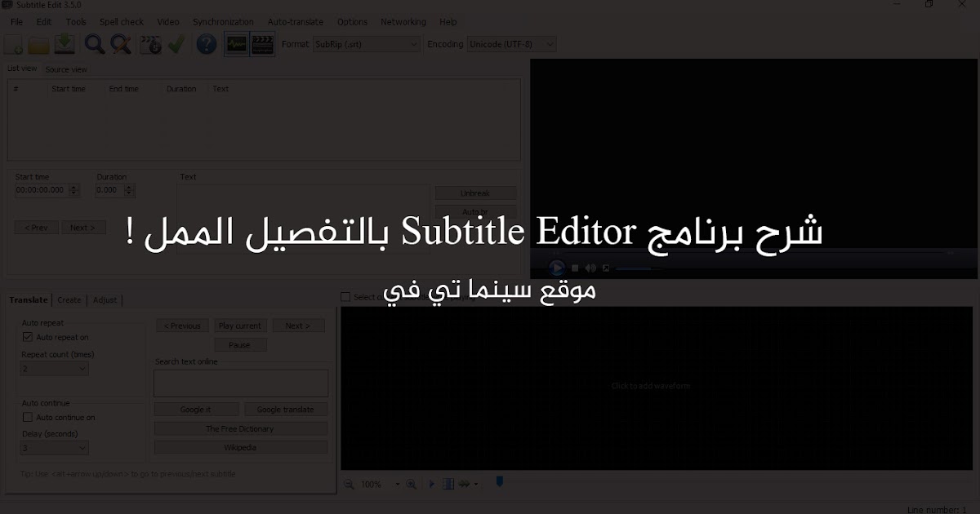Open the Options menu
The image size is (980, 514).
tap(352, 22)
